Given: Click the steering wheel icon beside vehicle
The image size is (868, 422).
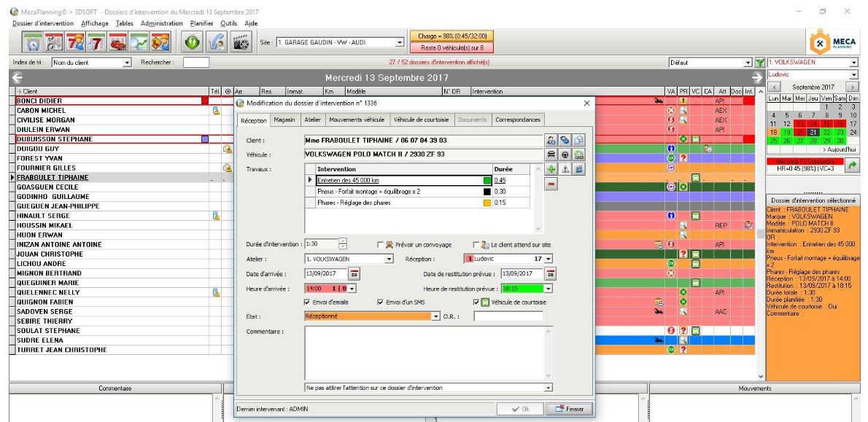Looking at the screenshot, I should 565,155.
